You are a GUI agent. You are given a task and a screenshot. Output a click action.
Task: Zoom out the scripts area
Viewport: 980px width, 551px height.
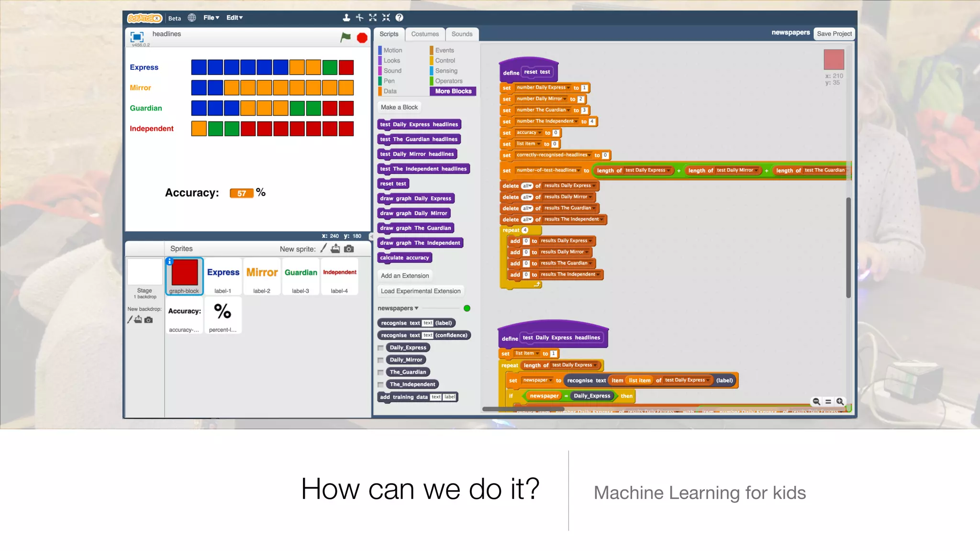pos(816,402)
